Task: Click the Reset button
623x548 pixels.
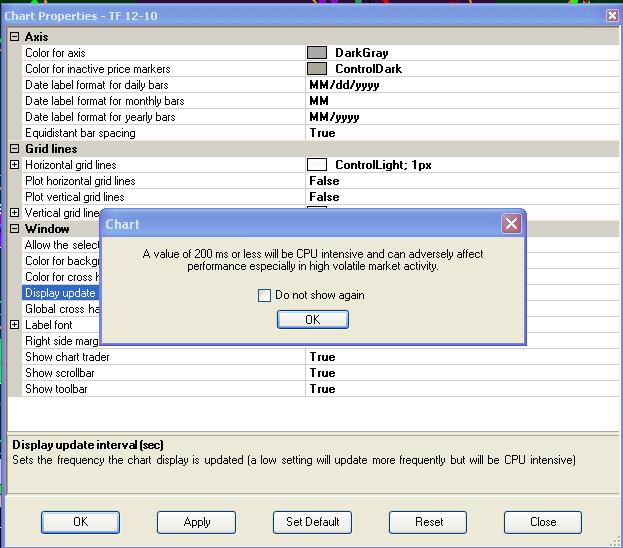Action: point(428,522)
